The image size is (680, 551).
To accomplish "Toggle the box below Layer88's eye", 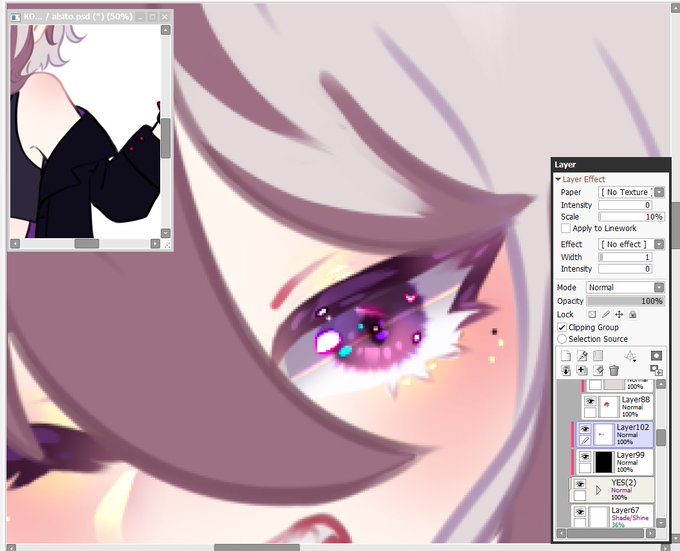I will (590, 412).
